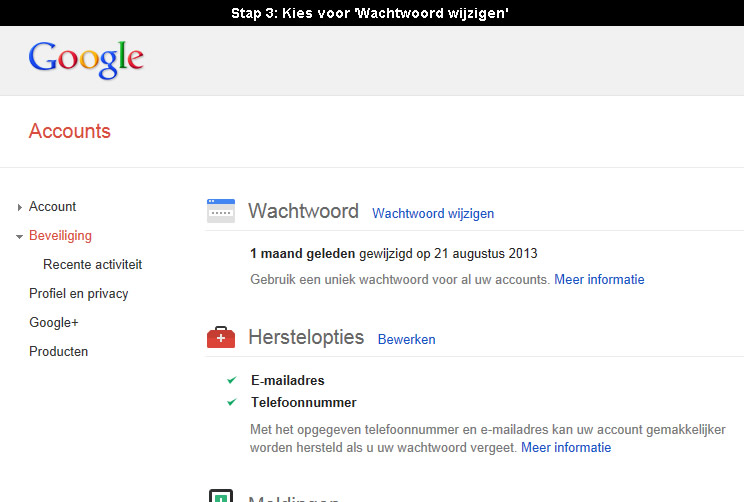Click Bewerken next to Herstelopties

pos(407,339)
